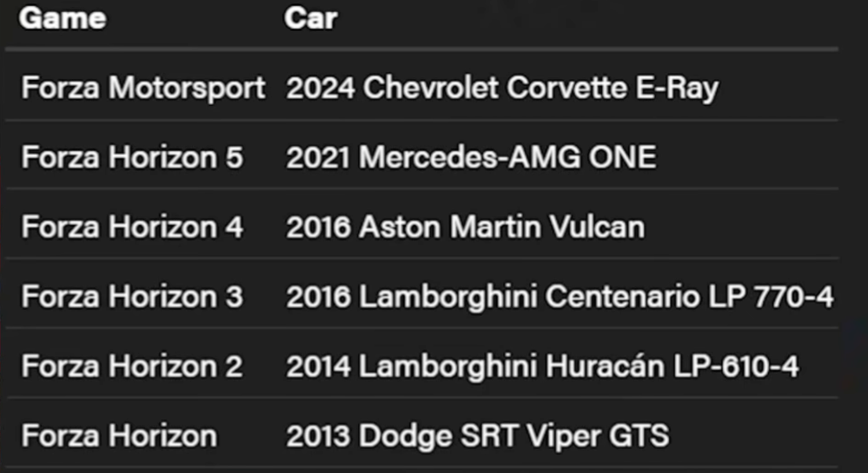The width and height of the screenshot is (868, 473).
Task: Select the Forza Motorsport row label
Action: (x=144, y=88)
